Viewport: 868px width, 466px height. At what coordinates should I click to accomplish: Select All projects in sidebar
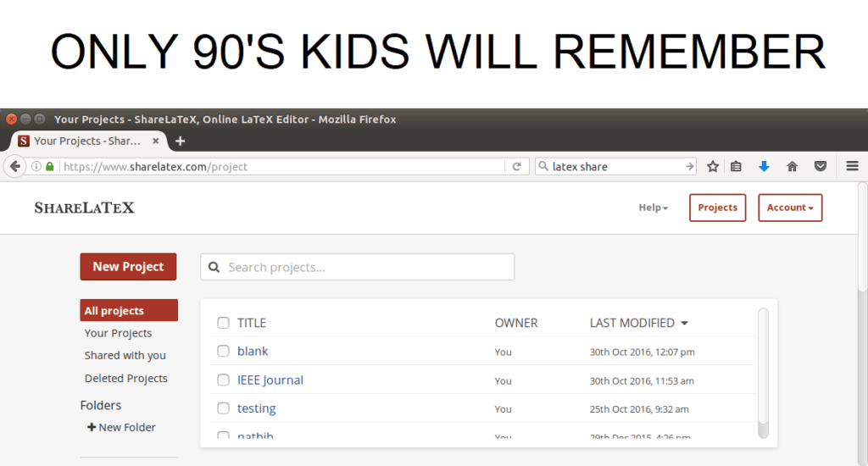tap(129, 310)
